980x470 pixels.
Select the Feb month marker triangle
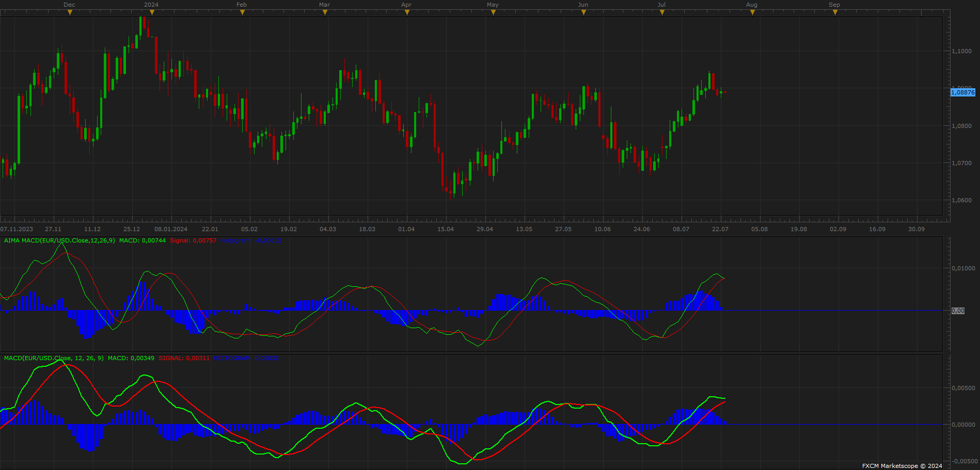(242, 12)
